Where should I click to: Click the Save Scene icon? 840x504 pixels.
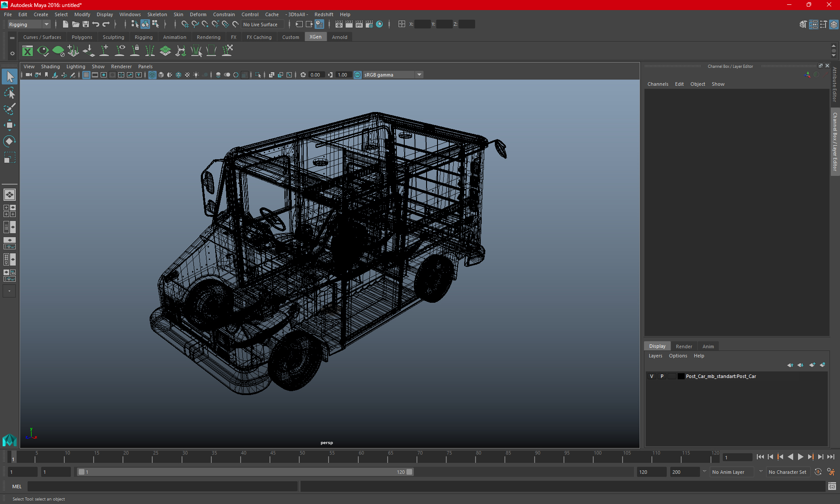(86, 24)
